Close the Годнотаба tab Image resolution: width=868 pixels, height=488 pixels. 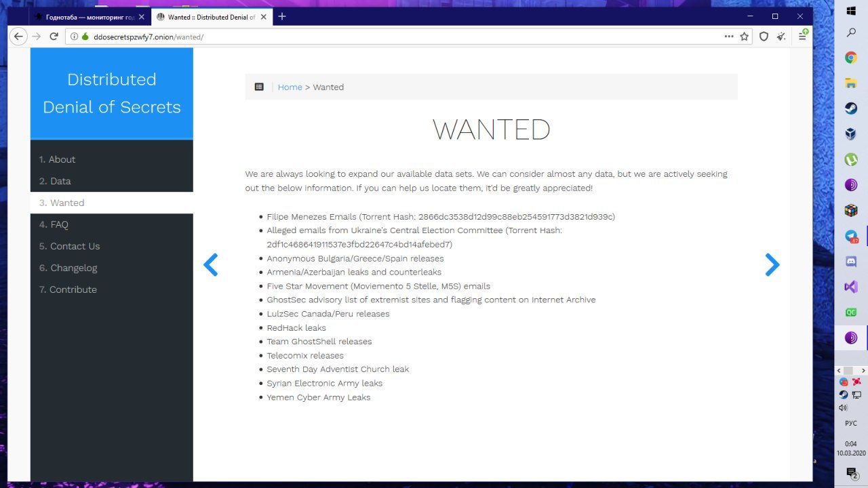click(141, 17)
